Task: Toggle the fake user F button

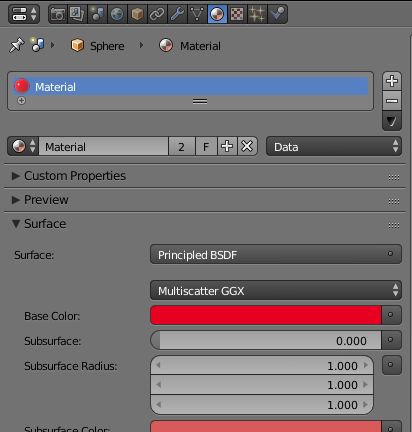Action: pos(206,146)
